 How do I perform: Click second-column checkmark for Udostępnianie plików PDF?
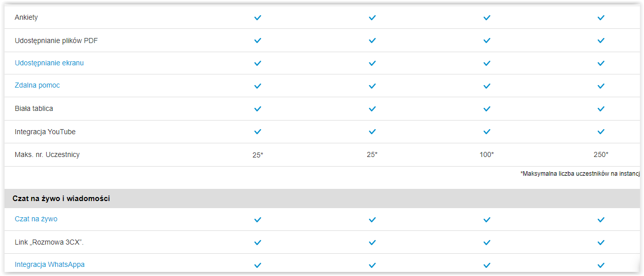pyautogui.click(x=372, y=41)
